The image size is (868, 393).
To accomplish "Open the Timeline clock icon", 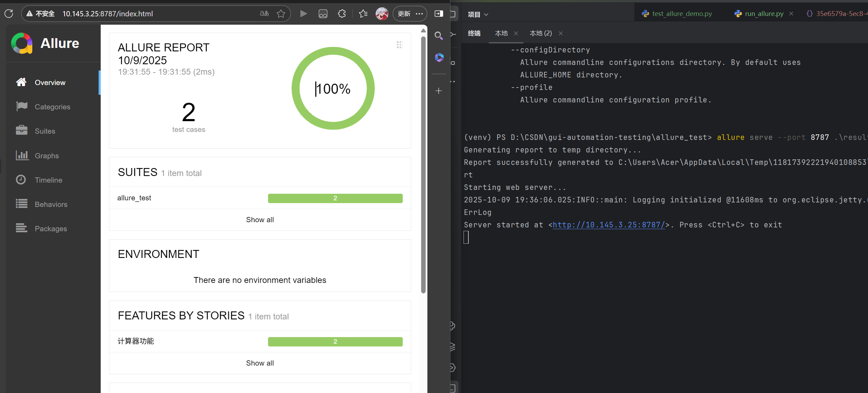I will (21, 179).
